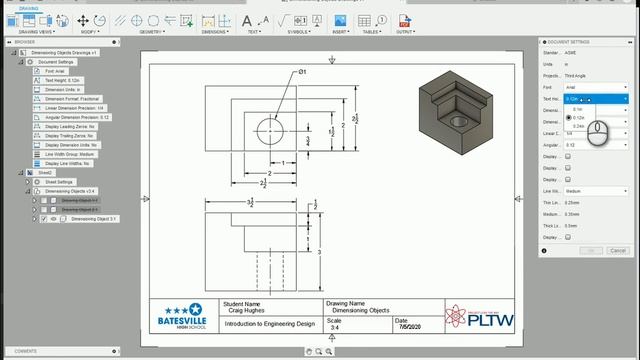Open the SYMBOLS menu

tap(299, 32)
